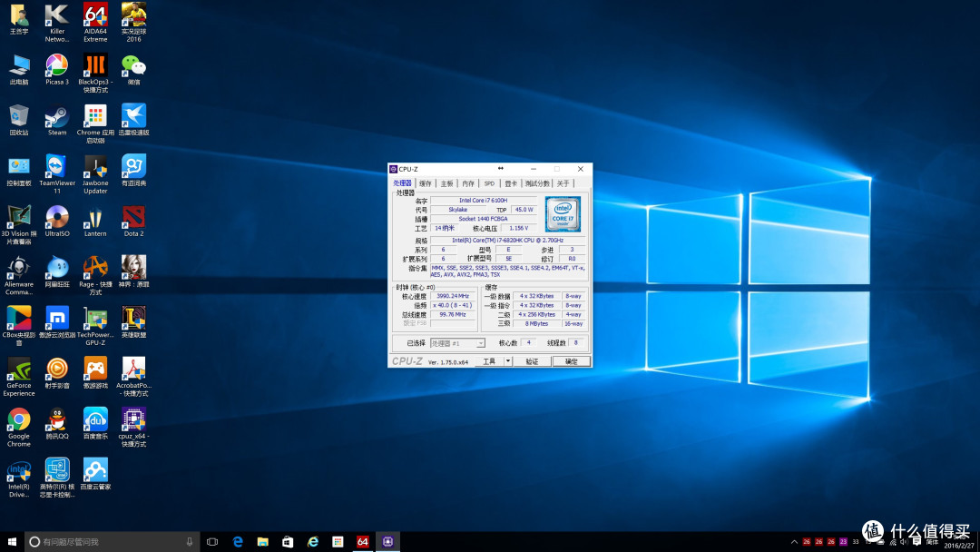The width and height of the screenshot is (980, 552).
Task: Click the 验证 button in CPU-Z
Action: [x=532, y=361]
